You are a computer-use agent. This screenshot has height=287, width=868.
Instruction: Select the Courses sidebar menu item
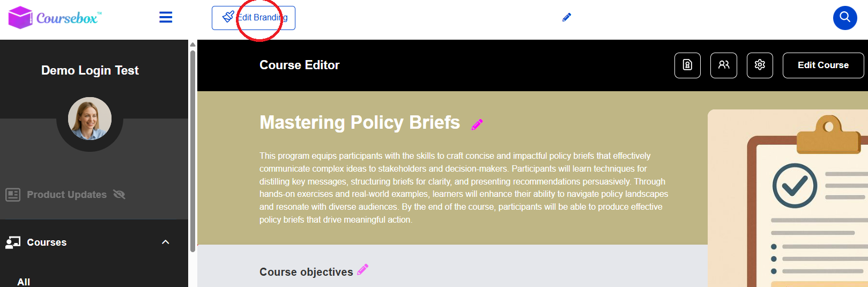(47, 242)
